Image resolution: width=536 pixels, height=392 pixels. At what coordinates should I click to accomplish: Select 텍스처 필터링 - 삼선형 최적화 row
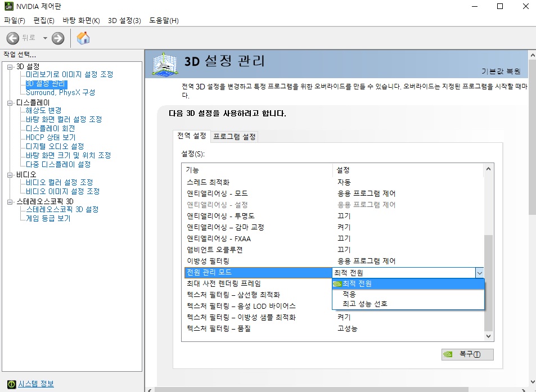click(258, 295)
